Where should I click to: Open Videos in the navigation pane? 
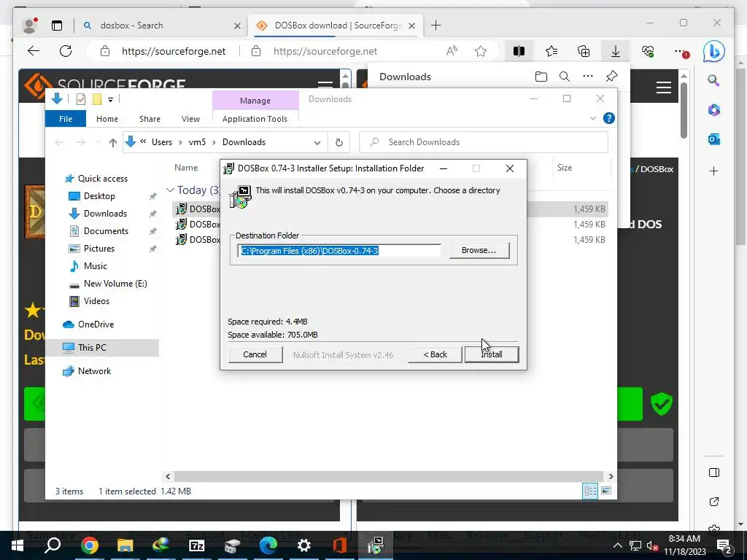click(x=96, y=301)
